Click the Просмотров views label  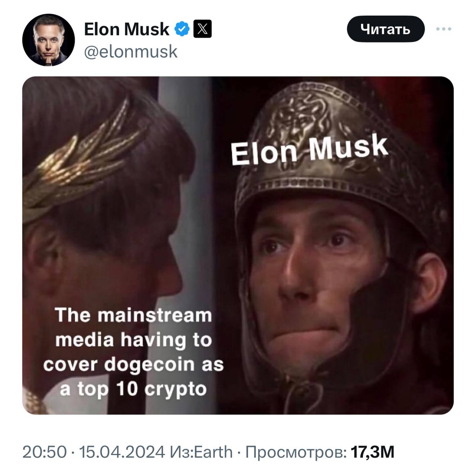[x=296, y=452]
